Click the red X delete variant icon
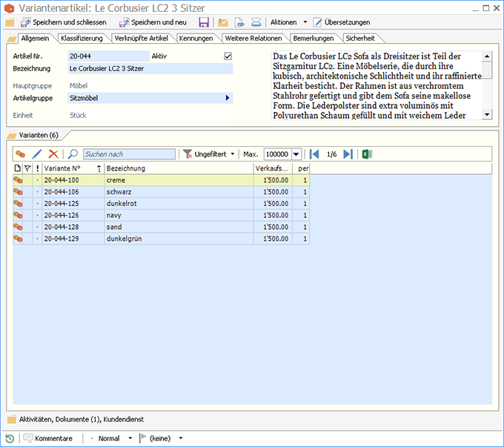This screenshot has width=504, height=447. 53,154
